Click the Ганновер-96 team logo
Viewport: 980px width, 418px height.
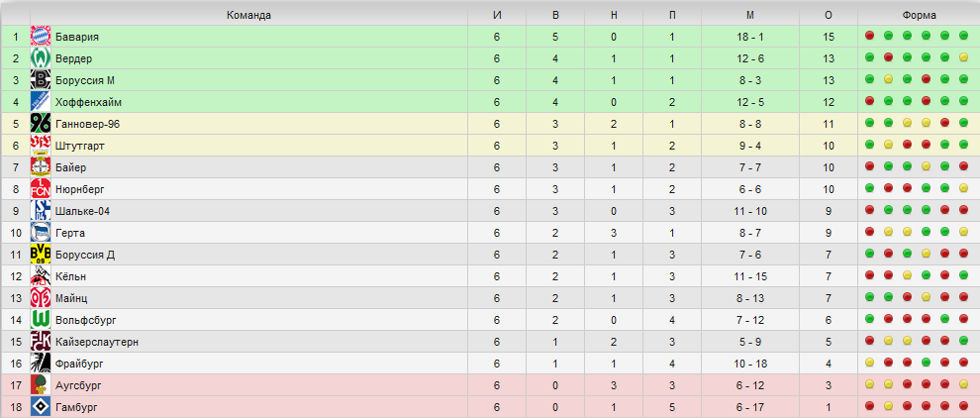pyautogui.click(x=41, y=123)
